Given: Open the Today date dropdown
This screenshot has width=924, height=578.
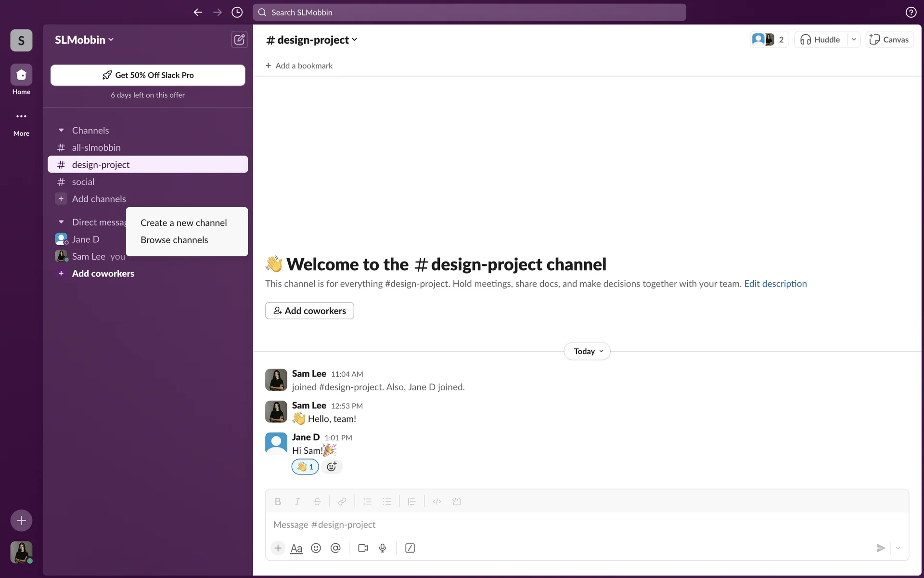Looking at the screenshot, I should (x=587, y=351).
